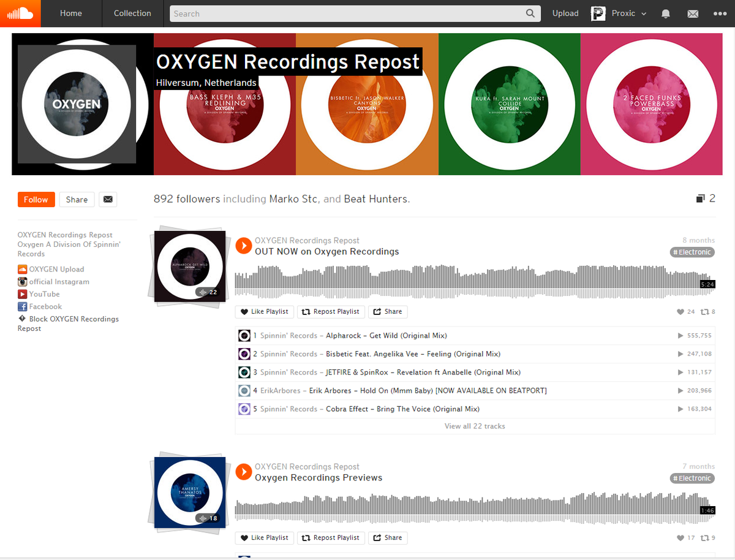
Task: Open the Amersy Thanatos playlist artwork
Action: point(190,493)
